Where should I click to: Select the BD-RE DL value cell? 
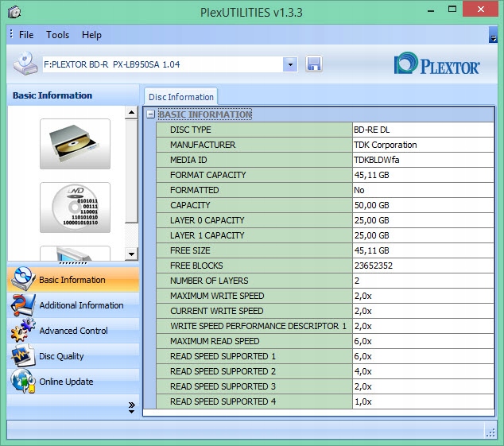point(424,130)
